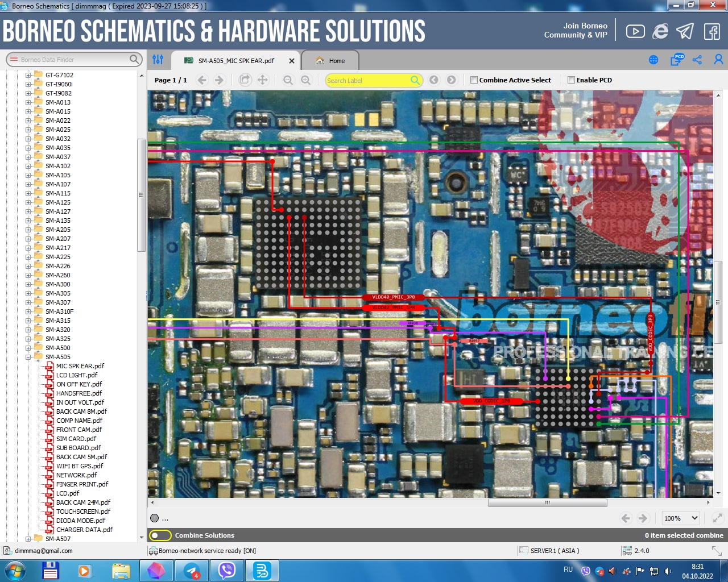Click the search icon in Borneo Data Finder
The height and width of the screenshot is (582, 728).
134,59
